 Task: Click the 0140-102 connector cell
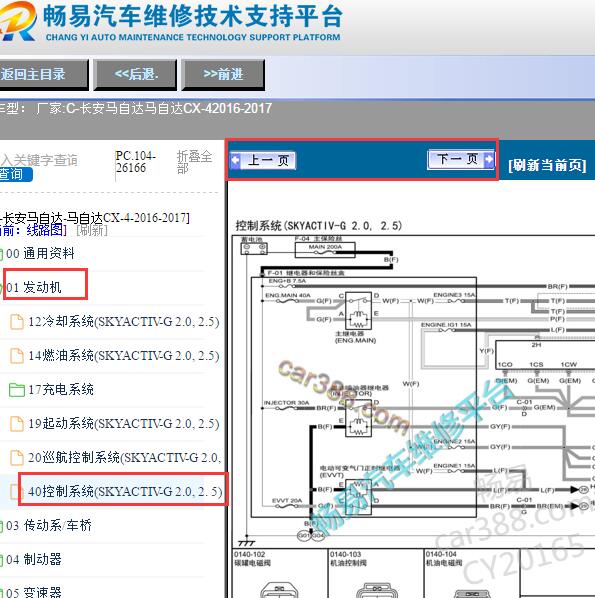pyautogui.click(x=280, y=573)
